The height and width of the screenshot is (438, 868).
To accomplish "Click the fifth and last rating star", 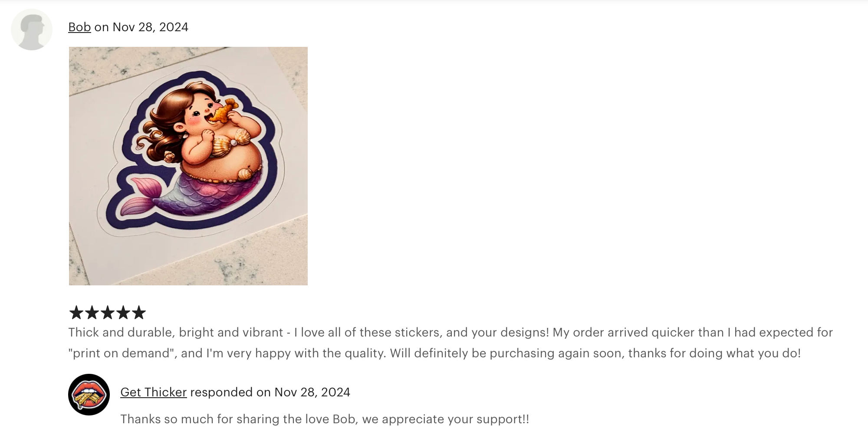I will 139,312.
